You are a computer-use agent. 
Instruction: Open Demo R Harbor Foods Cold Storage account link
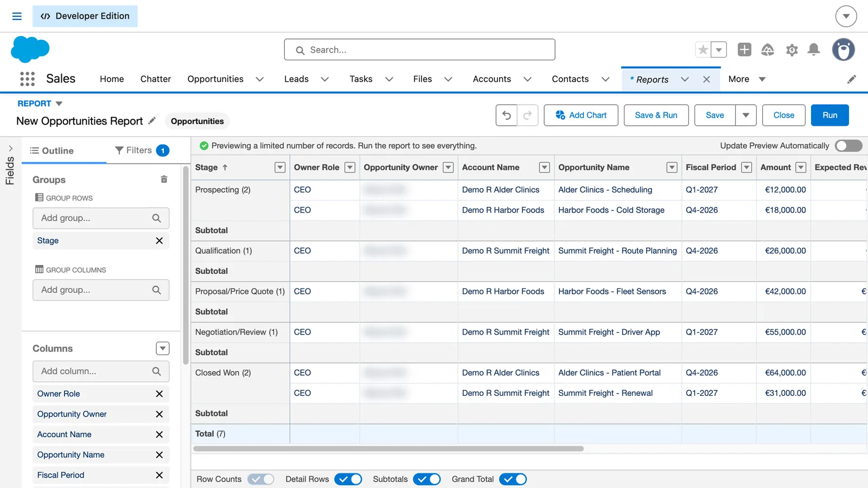click(x=503, y=210)
